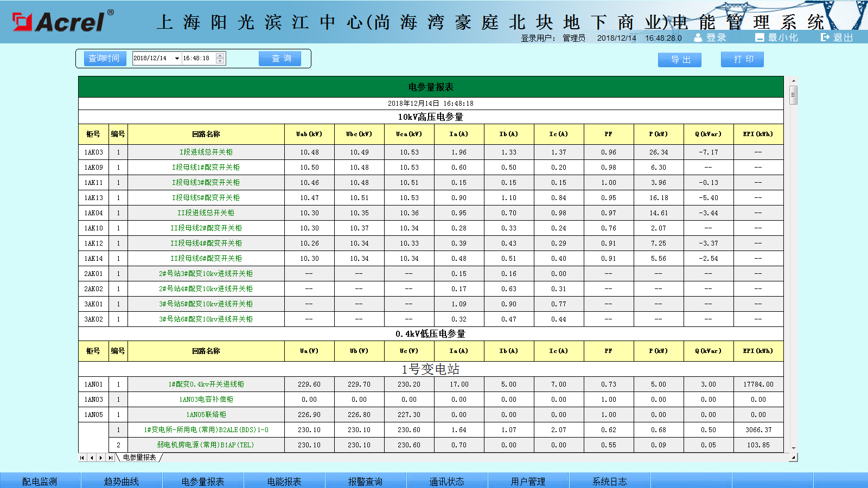Increase time with stepper up arrow
This screenshot has width=868, height=488.
click(220, 55)
